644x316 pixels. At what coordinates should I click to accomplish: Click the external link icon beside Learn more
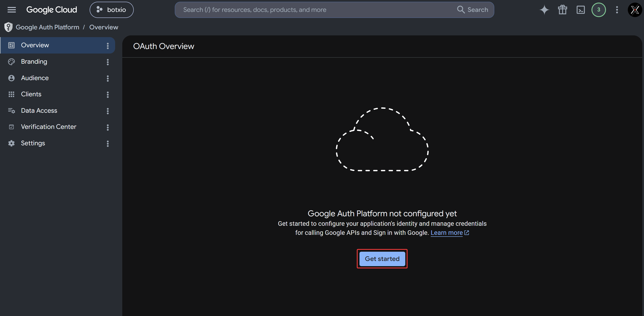pos(466,232)
